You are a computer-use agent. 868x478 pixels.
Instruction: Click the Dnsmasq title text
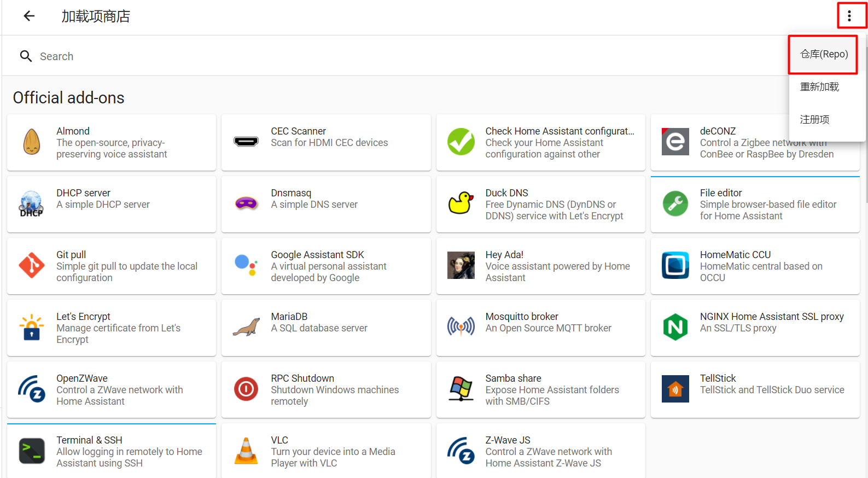point(291,193)
